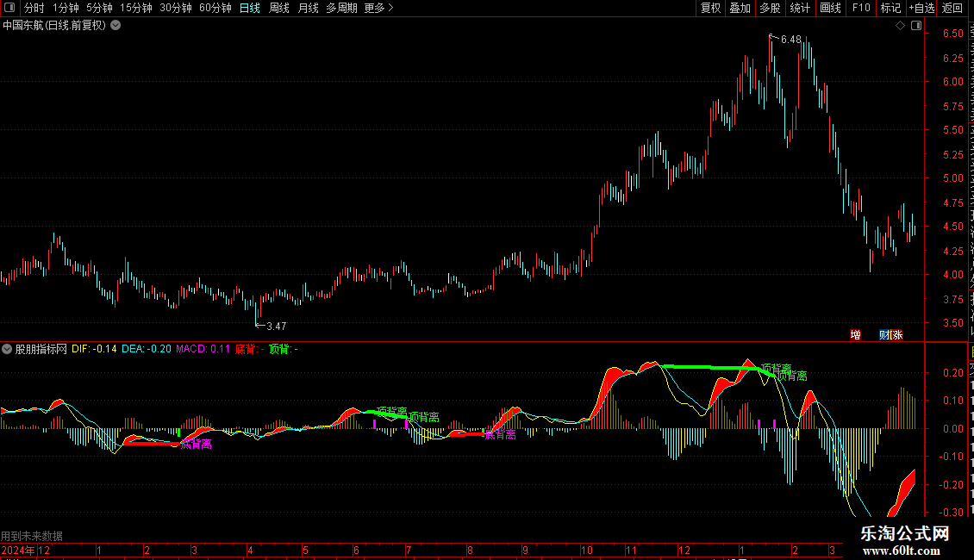974x560 pixels.
Task: Open the F10 company info button
Action: pyautogui.click(x=861, y=8)
